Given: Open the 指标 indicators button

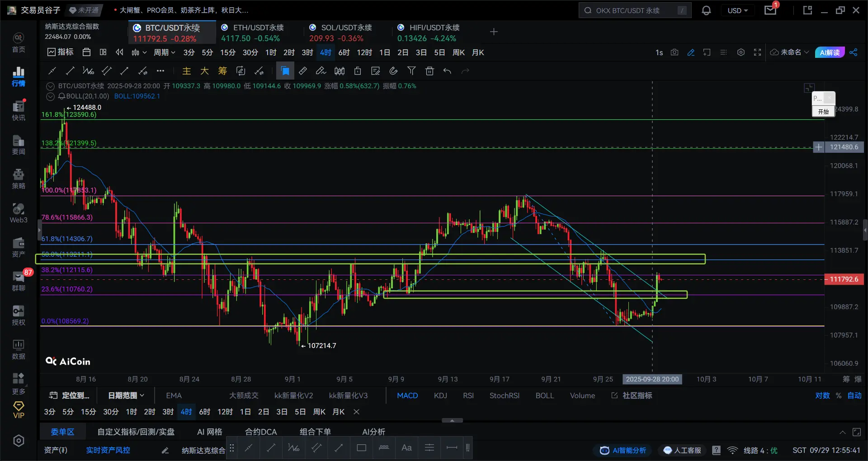Looking at the screenshot, I should coord(60,52).
